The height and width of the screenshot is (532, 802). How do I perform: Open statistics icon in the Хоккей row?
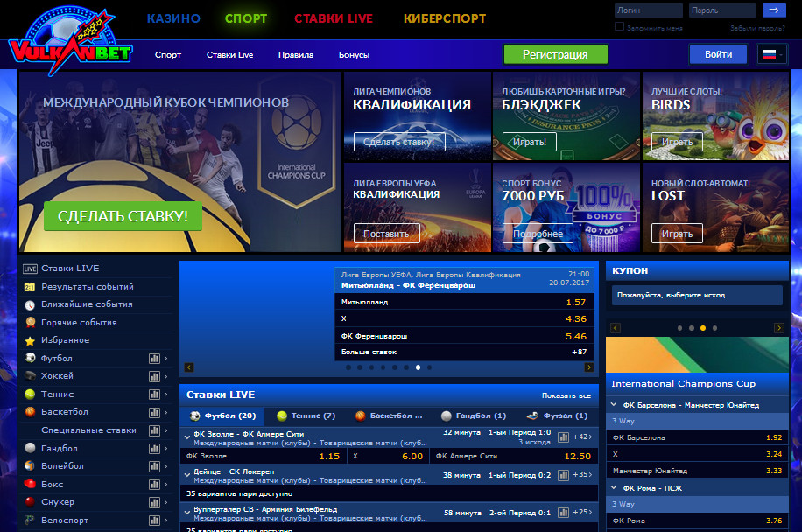(x=154, y=376)
